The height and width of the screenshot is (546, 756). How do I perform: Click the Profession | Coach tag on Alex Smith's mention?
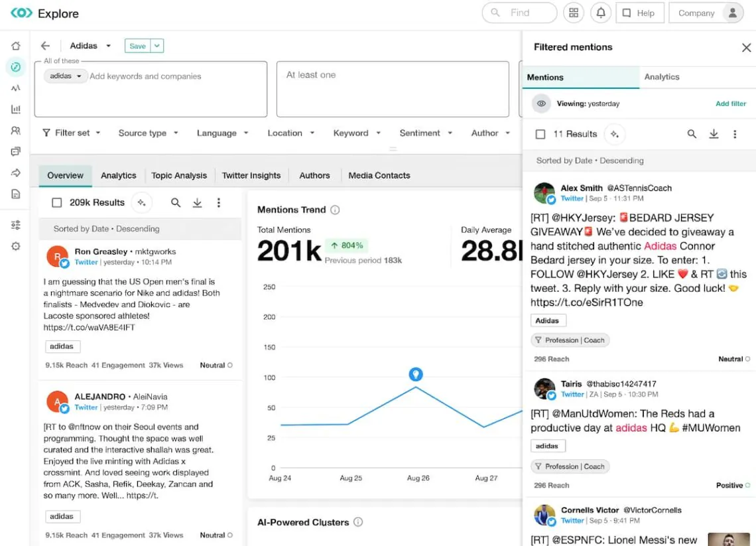570,340
